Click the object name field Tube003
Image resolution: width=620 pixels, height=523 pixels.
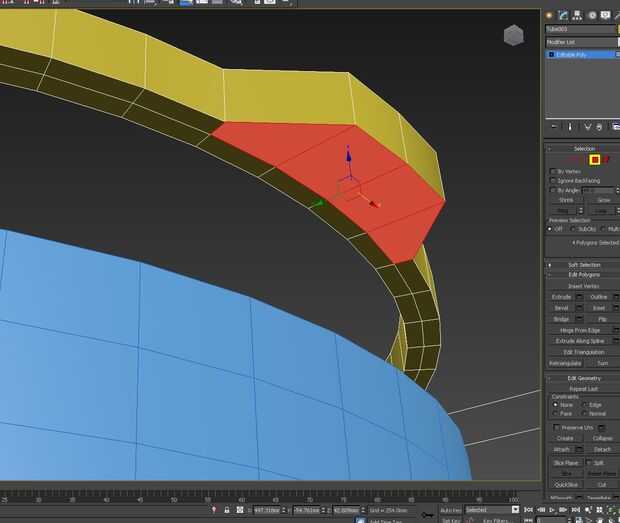[580, 29]
